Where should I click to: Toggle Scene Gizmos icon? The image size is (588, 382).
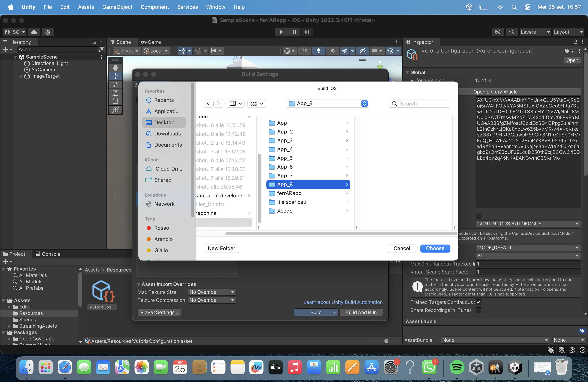[x=390, y=51]
